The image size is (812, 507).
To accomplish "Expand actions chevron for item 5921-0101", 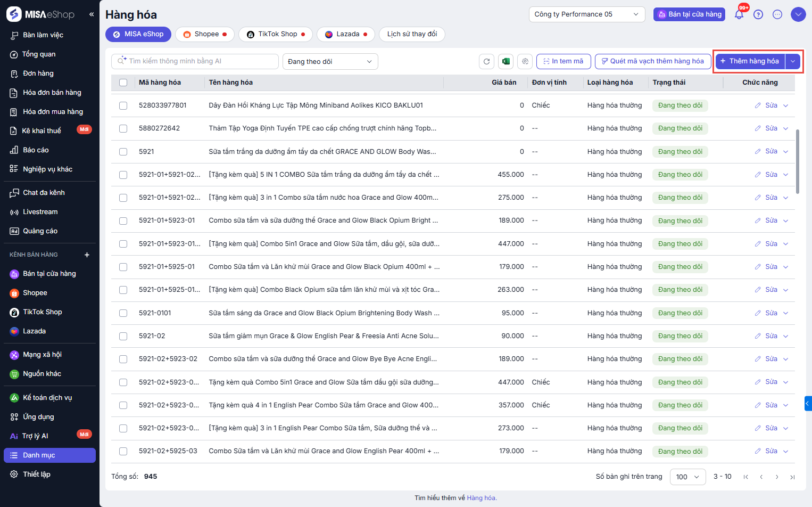I will [x=786, y=313].
